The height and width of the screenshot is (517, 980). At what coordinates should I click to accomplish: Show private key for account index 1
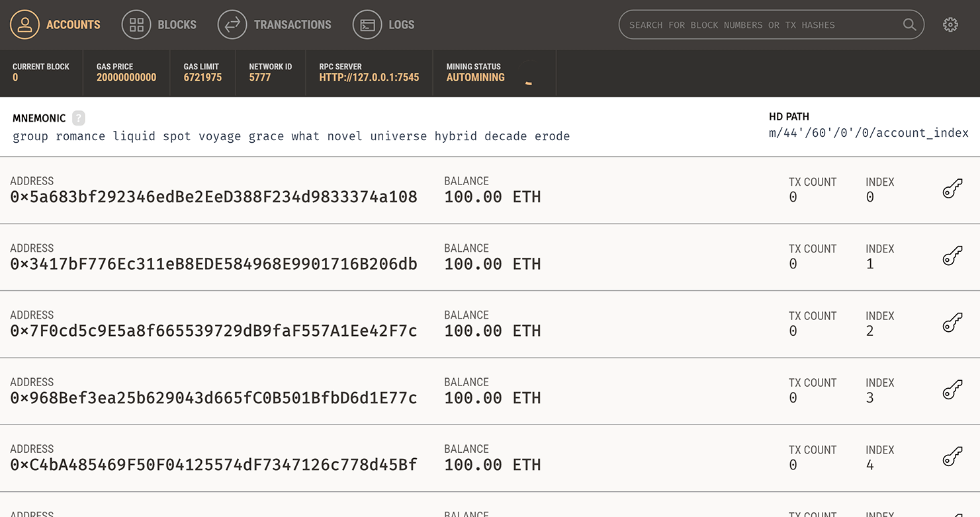pos(952,257)
